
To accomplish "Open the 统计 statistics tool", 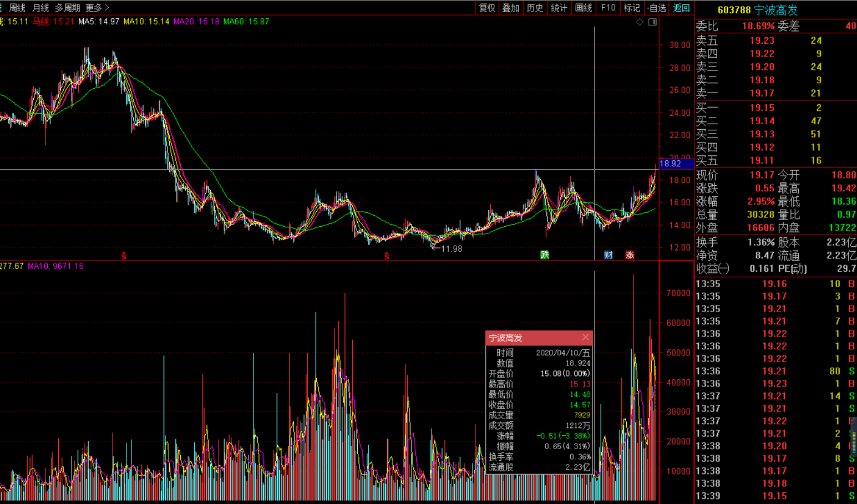I will 559,8.
